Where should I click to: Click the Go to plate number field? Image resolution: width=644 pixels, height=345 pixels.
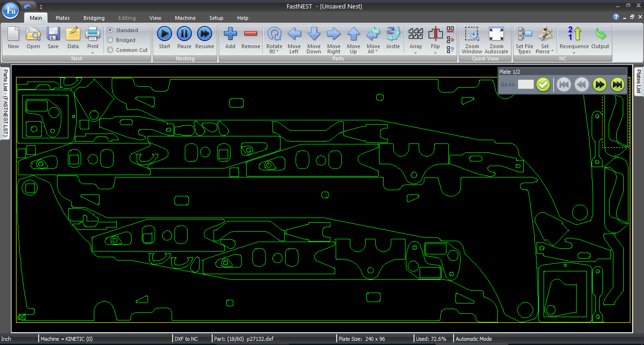pyautogui.click(x=526, y=84)
